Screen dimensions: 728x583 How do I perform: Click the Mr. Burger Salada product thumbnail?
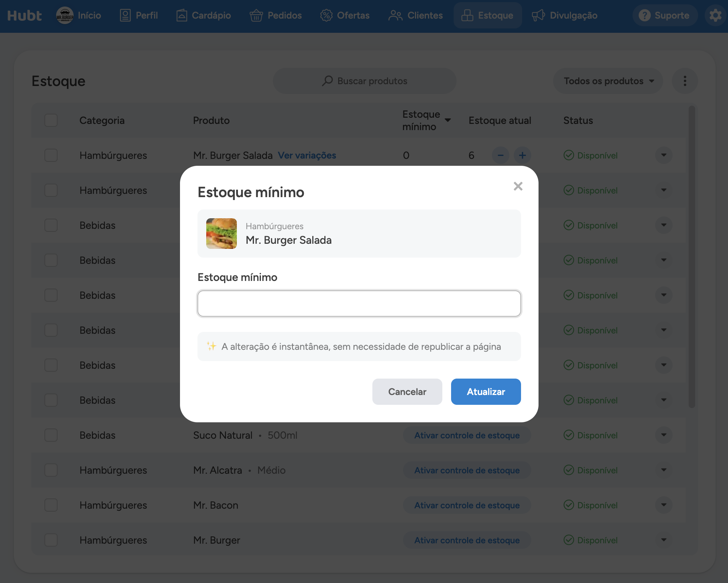click(x=222, y=234)
